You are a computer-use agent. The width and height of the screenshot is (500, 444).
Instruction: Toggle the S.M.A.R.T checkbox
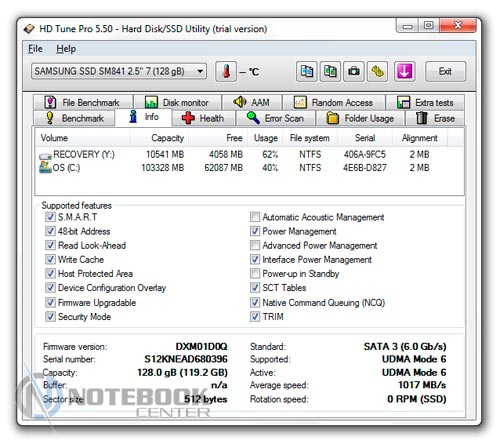pyautogui.click(x=50, y=217)
